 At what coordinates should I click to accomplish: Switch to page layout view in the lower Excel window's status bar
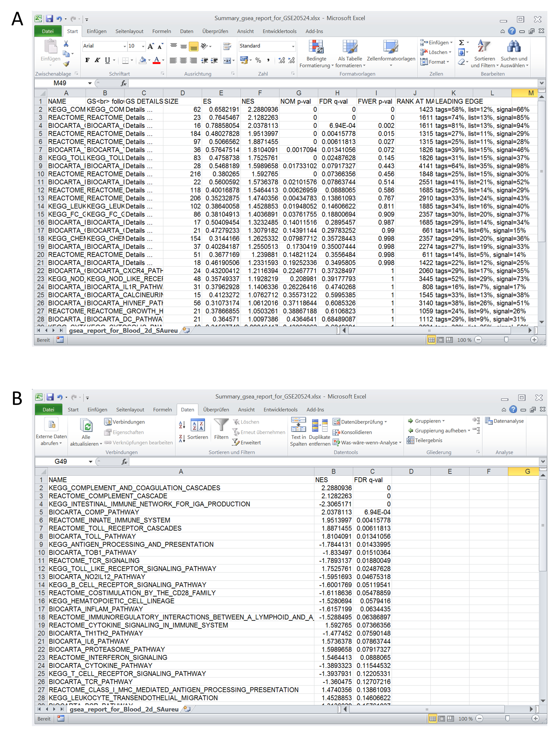coord(441,719)
